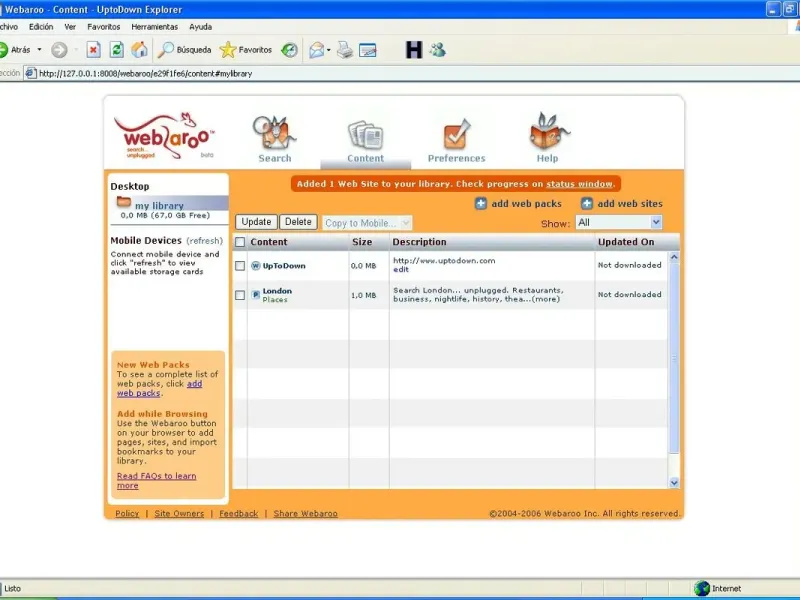The image size is (800, 600).
Task: Click the browser forward arrow
Action: point(59,49)
